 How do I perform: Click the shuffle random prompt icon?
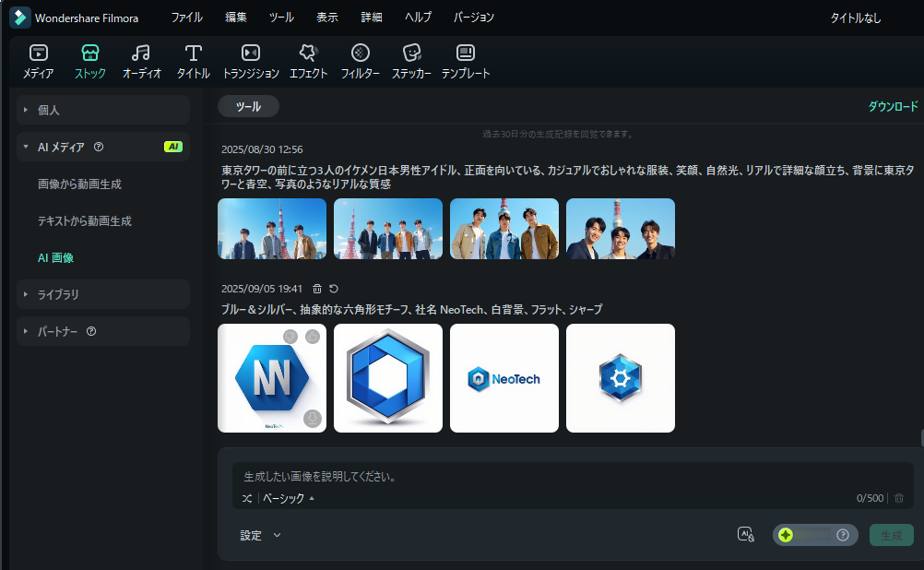coord(247,498)
